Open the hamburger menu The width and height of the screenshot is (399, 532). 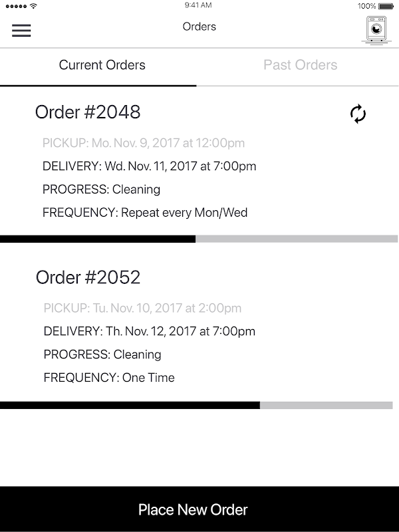(21, 31)
